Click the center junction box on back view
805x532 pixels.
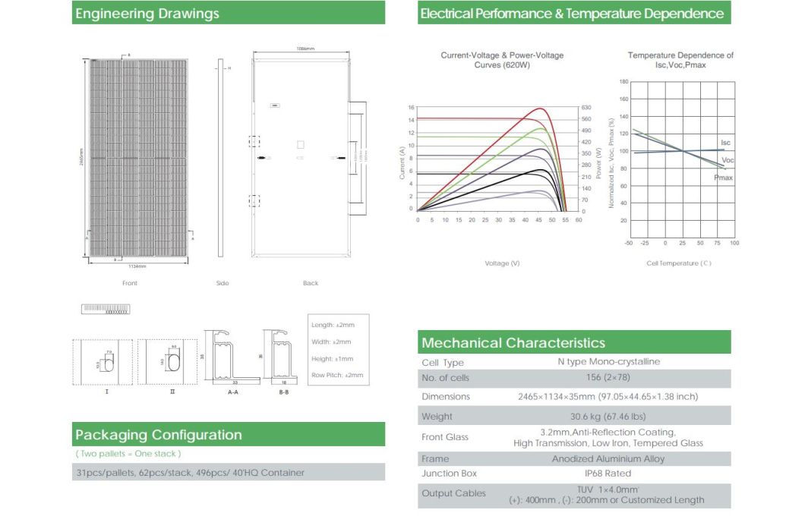301,144
